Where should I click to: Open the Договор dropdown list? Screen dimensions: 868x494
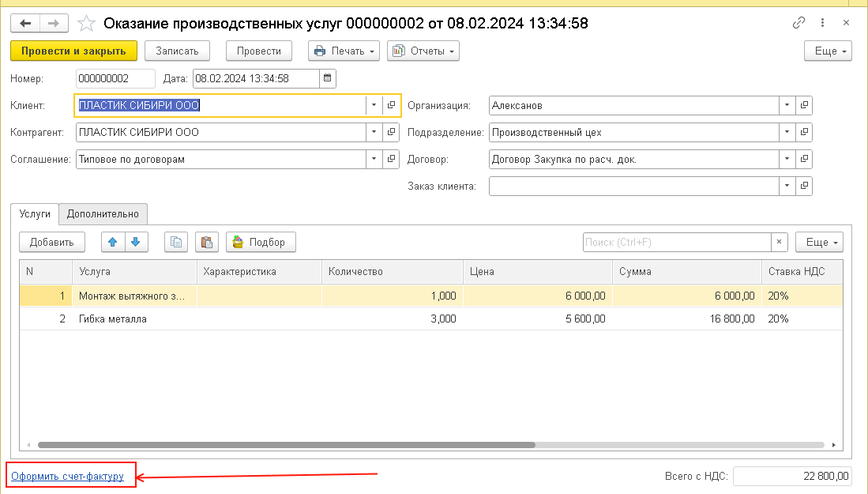[786, 160]
